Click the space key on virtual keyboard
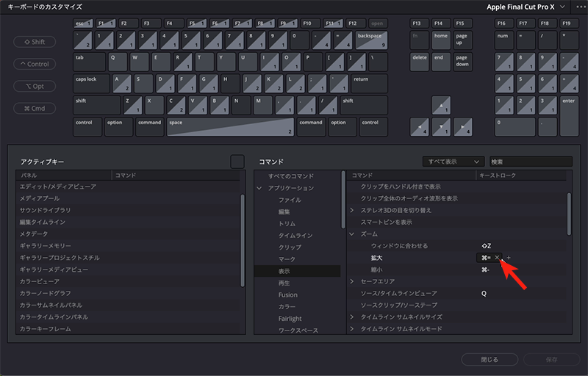Image resolution: width=588 pixels, height=376 pixels. [x=230, y=127]
